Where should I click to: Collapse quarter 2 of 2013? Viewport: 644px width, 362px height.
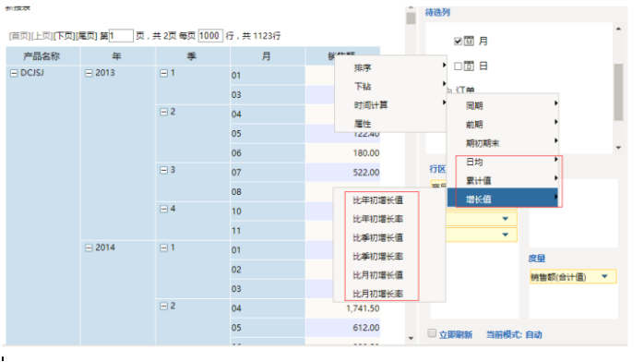(x=163, y=112)
